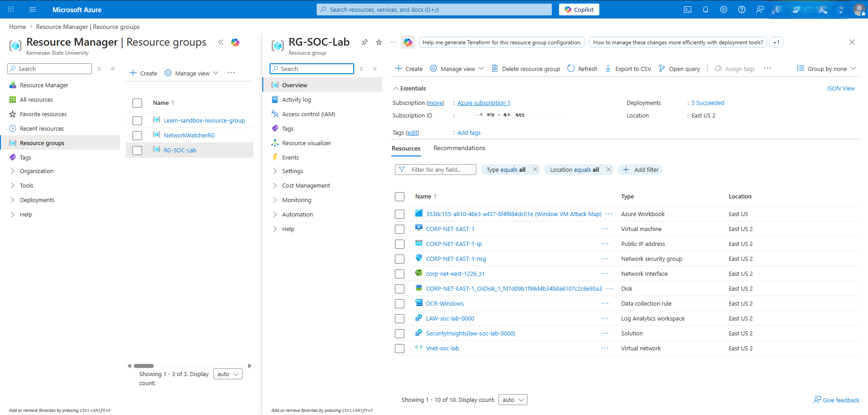Viewport: 868px width, 415px height.
Task: Click the Refresh icon in the toolbar
Action: 571,68
